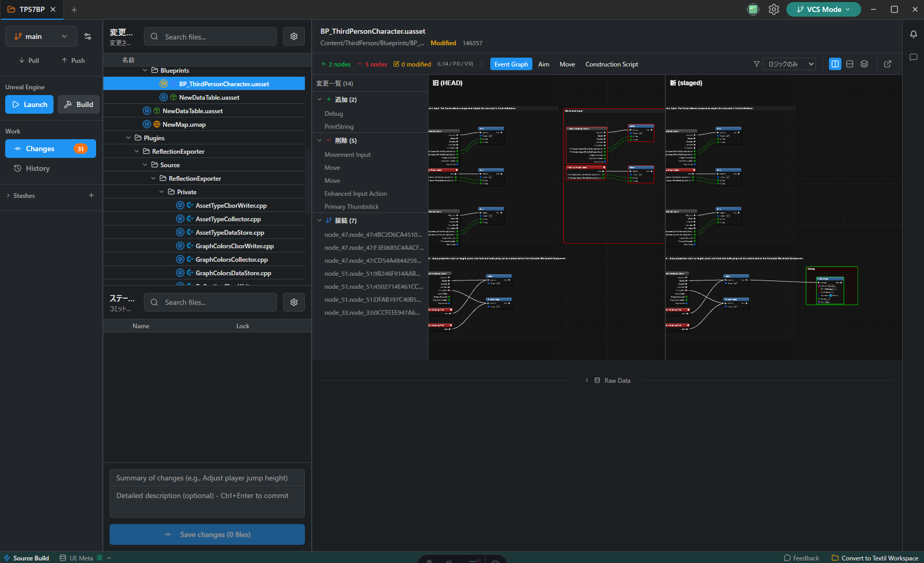Click the branch options icon beside main
924x563 pixels.
coord(88,36)
